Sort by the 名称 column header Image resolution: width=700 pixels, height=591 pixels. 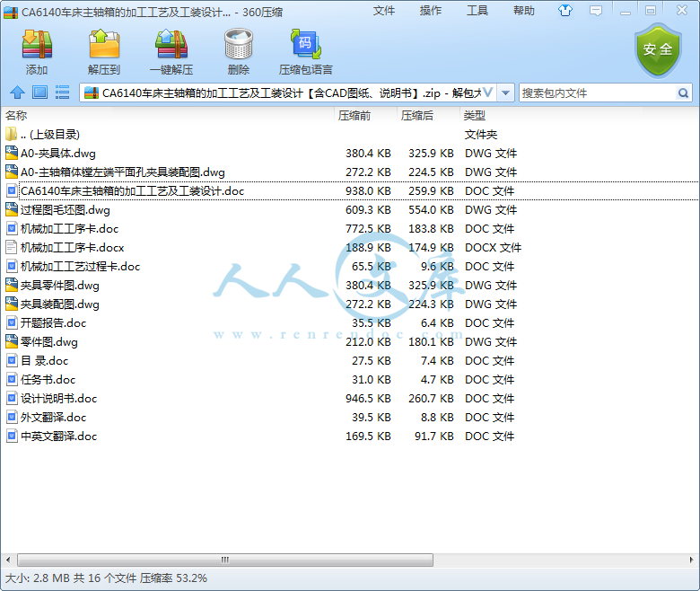point(167,116)
